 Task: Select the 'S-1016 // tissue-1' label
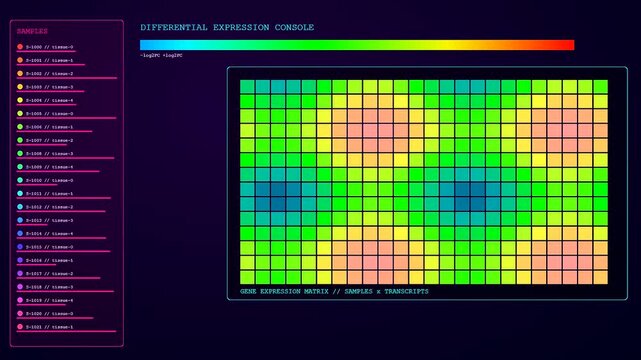coord(49,260)
